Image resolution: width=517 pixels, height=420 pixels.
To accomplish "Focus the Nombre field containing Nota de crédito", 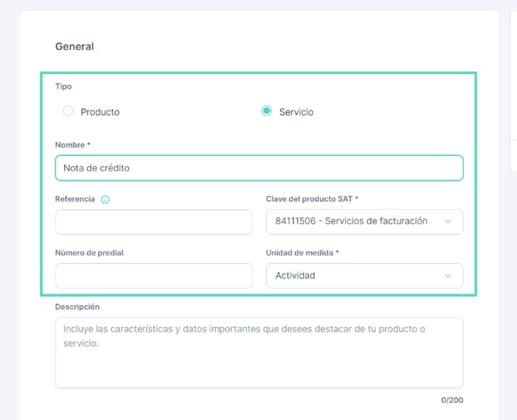I will coord(259,168).
